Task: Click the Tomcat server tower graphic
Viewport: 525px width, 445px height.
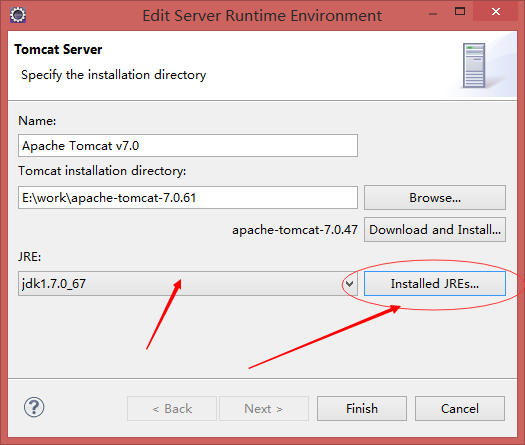Action: (x=474, y=65)
